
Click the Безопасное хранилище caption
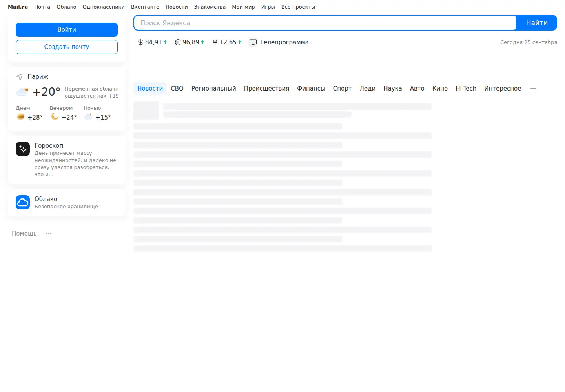click(x=66, y=207)
